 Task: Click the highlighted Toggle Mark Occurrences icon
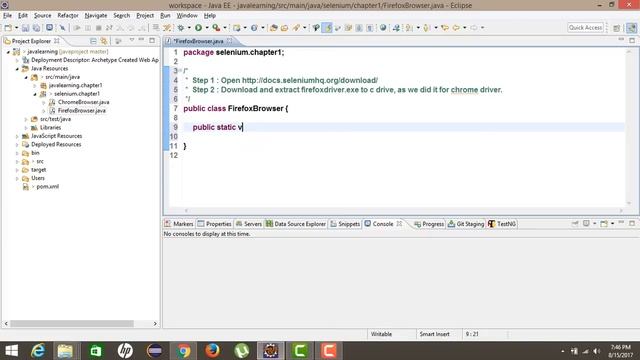[327, 28]
